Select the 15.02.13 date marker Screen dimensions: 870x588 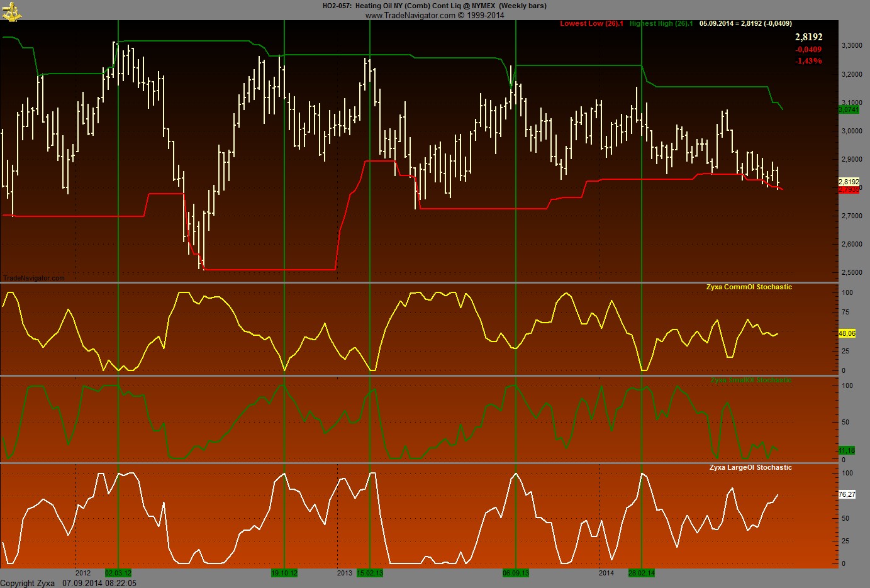[x=370, y=573]
